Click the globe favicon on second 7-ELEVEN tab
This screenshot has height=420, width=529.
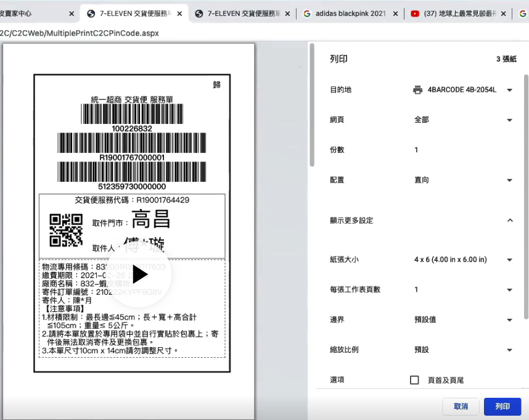click(199, 14)
